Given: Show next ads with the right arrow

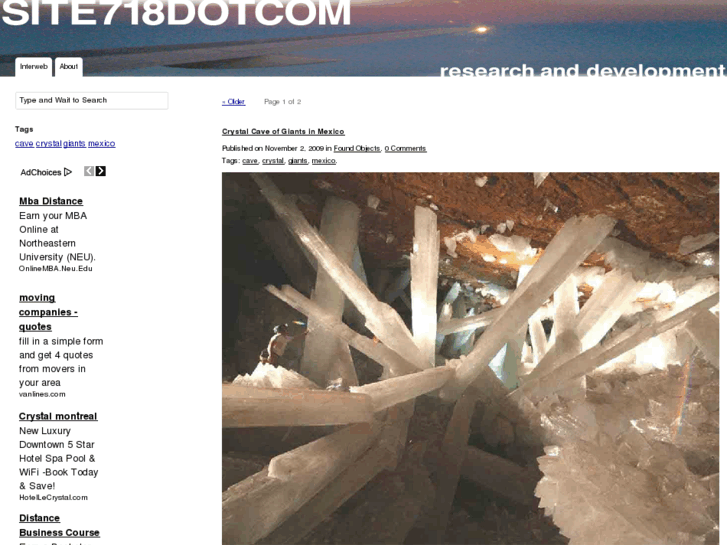Looking at the screenshot, I should (101, 171).
